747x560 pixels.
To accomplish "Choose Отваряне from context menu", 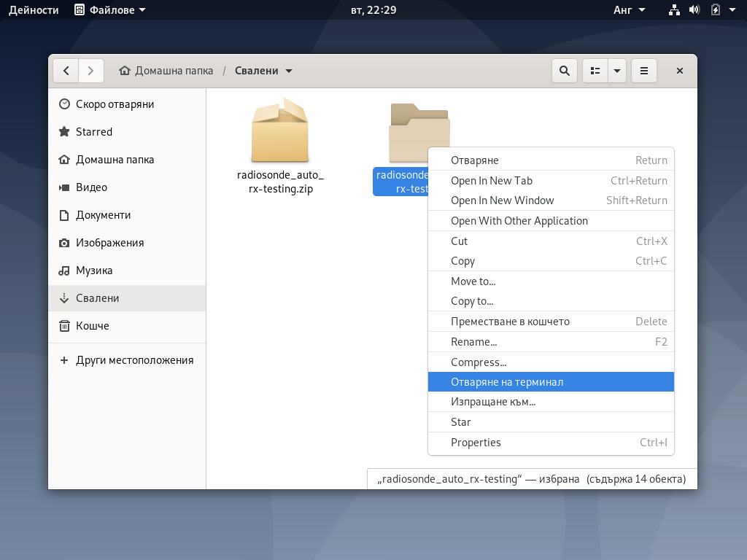I will pyautogui.click(x=551, y=160).
